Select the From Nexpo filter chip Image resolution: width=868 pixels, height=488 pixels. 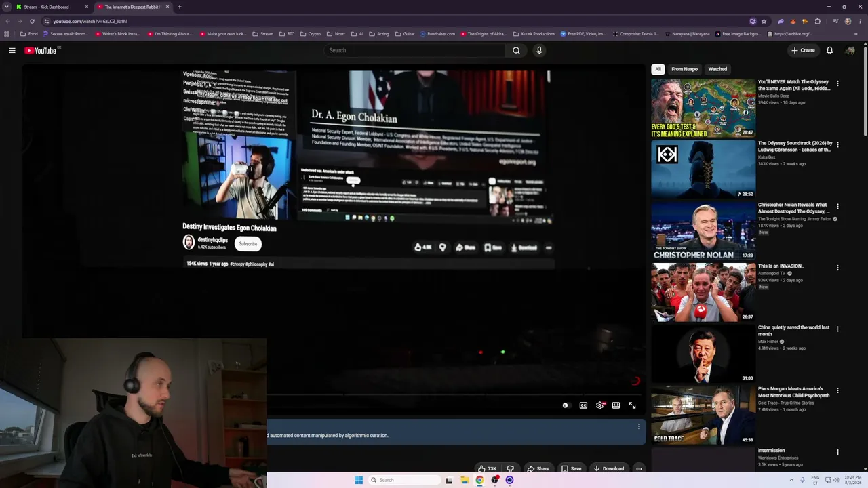pyautogui.click(x=684, y=69)
